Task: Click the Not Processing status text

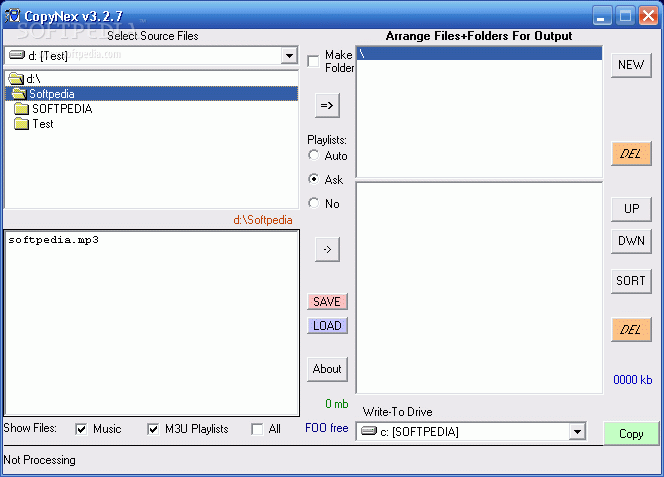Action: pos(39,460)
